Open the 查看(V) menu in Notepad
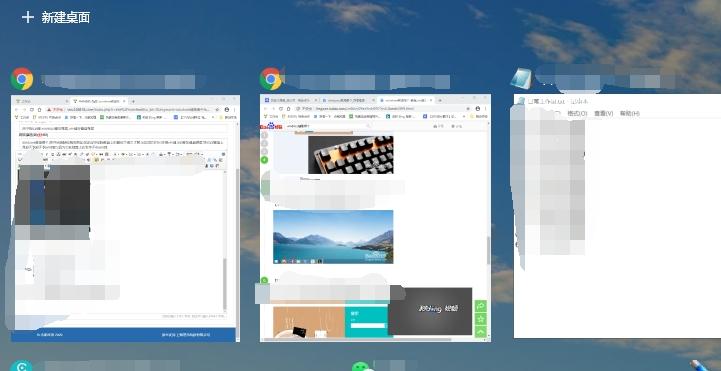The width and height of the screenshot is (721, 371). (x=603, y=113)
